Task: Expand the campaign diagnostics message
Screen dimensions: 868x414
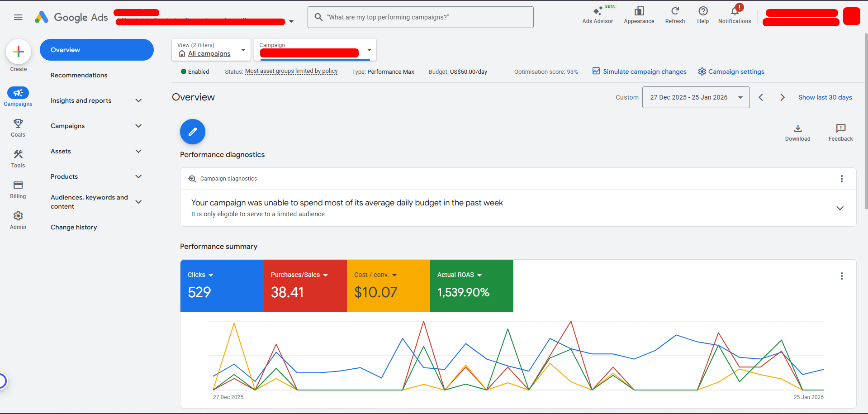Action: (x=840, y=208)
